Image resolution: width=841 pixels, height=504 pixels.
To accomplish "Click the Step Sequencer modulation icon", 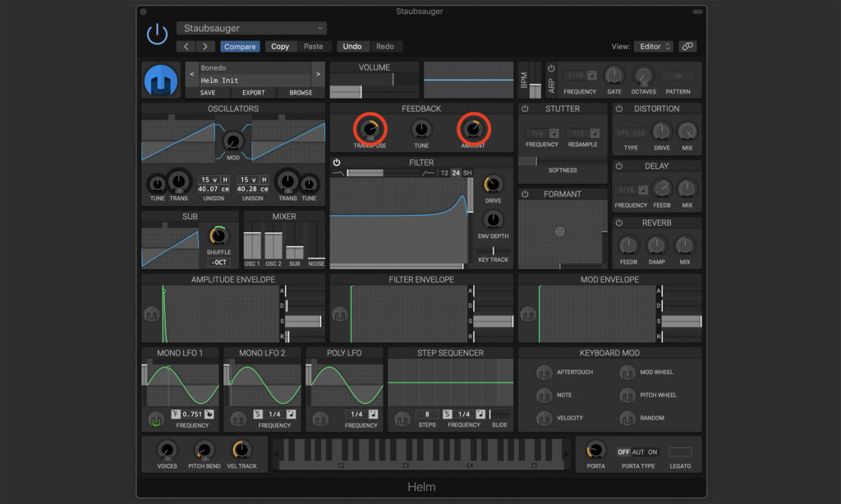I will click(x=402, y=420).
